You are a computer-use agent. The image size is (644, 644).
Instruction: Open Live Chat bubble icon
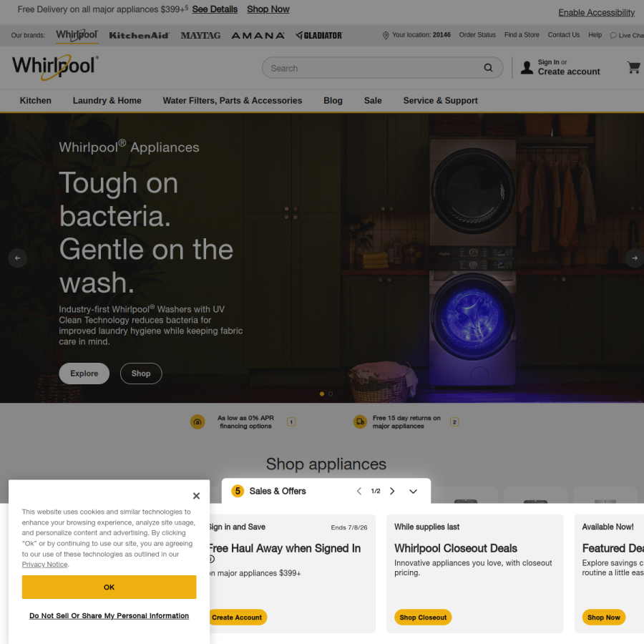click(613, 35)
